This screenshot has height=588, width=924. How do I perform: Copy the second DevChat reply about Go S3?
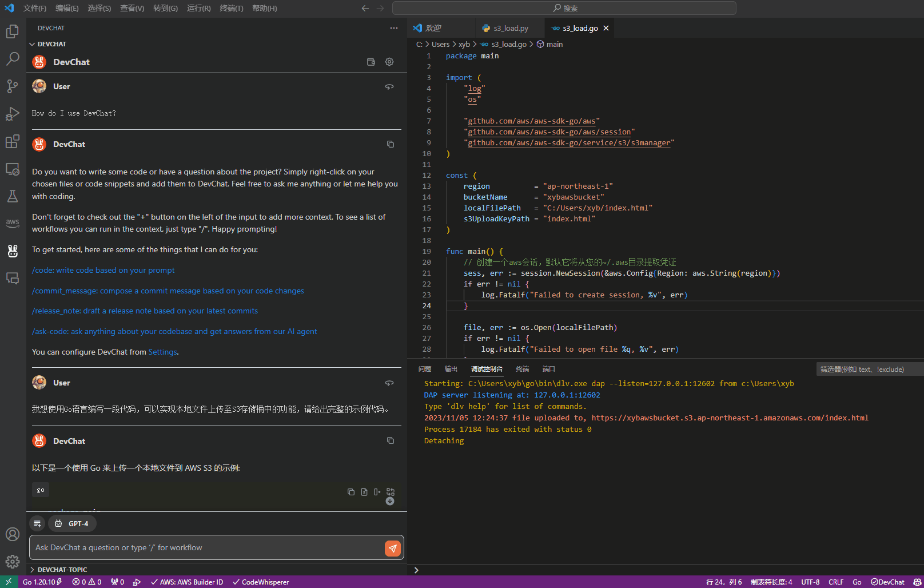click(x=391, y=440)
